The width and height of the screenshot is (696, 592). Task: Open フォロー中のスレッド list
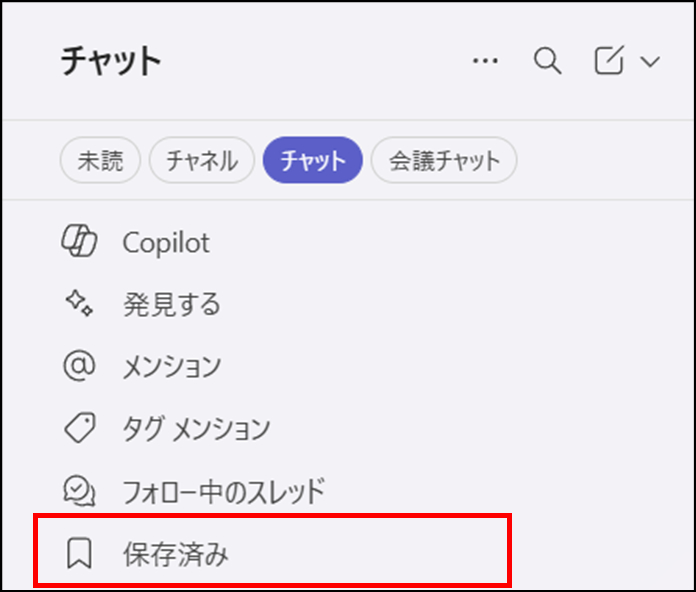[x=224, y=490]
